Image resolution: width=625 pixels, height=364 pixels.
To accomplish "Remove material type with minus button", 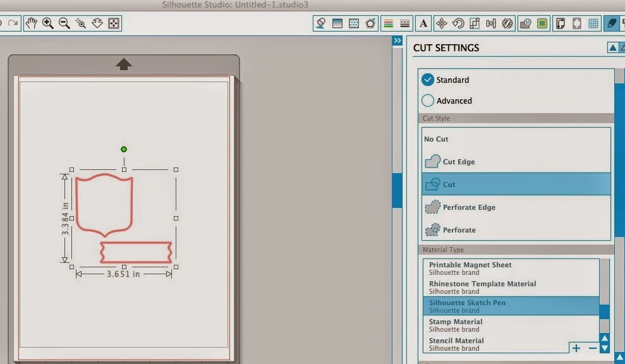I will click(593, 348).
